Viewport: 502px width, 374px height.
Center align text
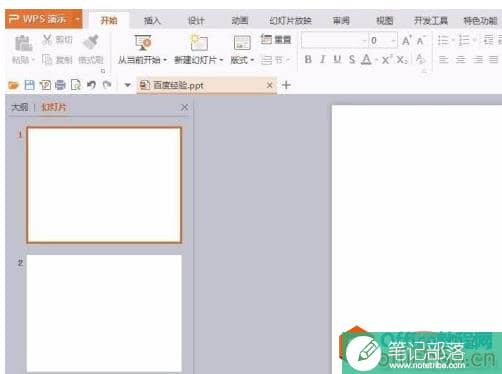coord(461,60)
